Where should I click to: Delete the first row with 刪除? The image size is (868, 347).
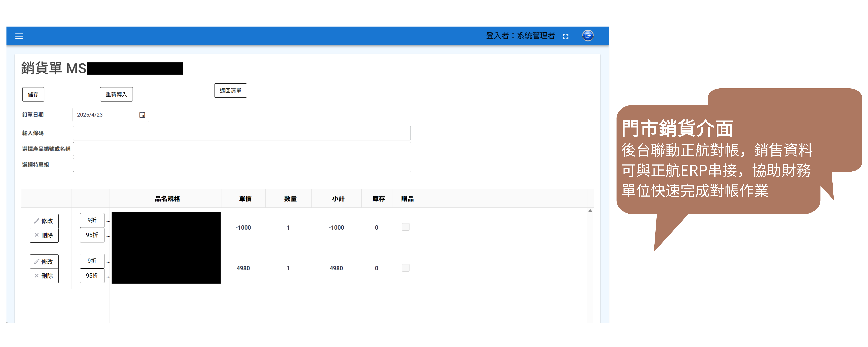pyautogui.click(x=44, y=235)
